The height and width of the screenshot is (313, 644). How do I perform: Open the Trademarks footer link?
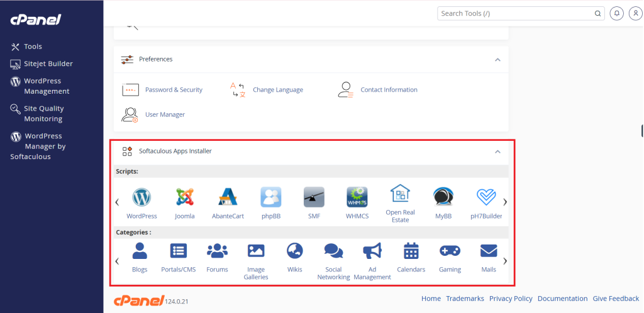[465, 299]
